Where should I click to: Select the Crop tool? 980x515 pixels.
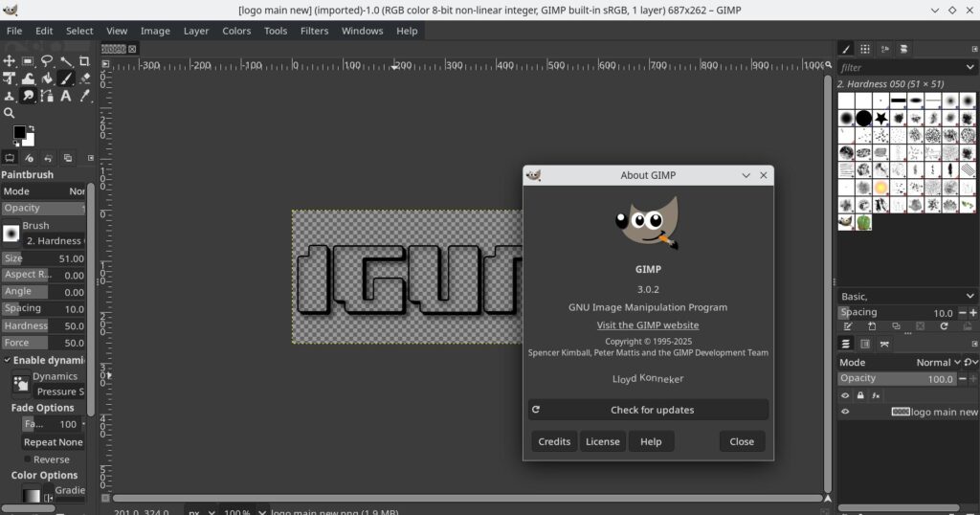84,60
